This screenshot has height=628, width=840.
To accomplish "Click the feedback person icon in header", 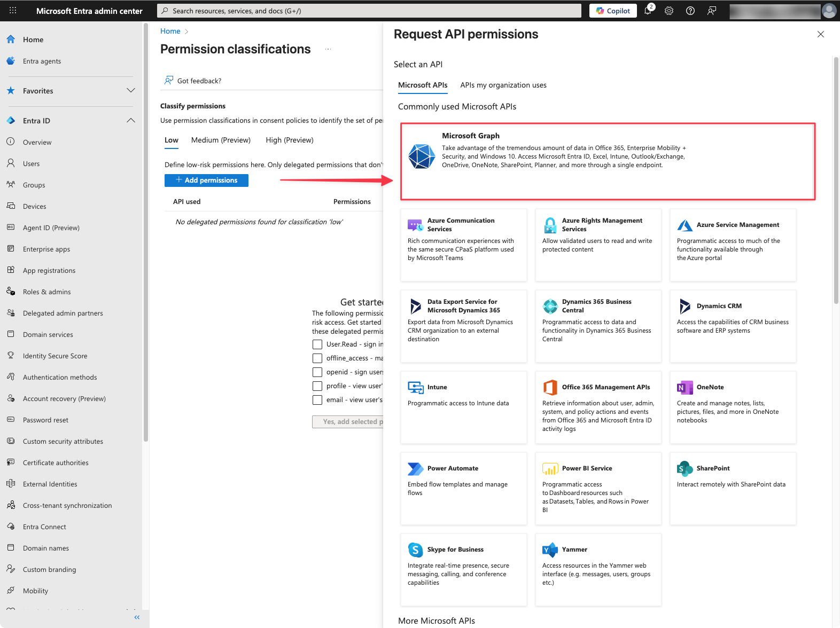I will click(x=712, y=11).
